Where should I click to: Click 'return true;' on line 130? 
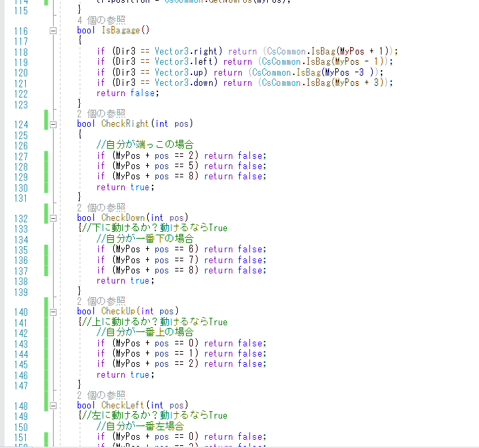[125, 187]
